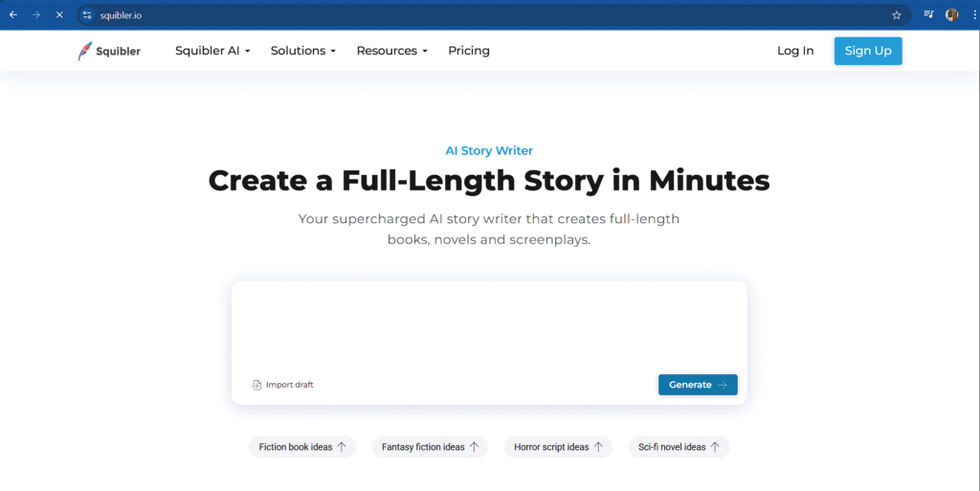Click the Squibler feather logo
Viewport: 980px width, 491px height.
coord(85,51)
